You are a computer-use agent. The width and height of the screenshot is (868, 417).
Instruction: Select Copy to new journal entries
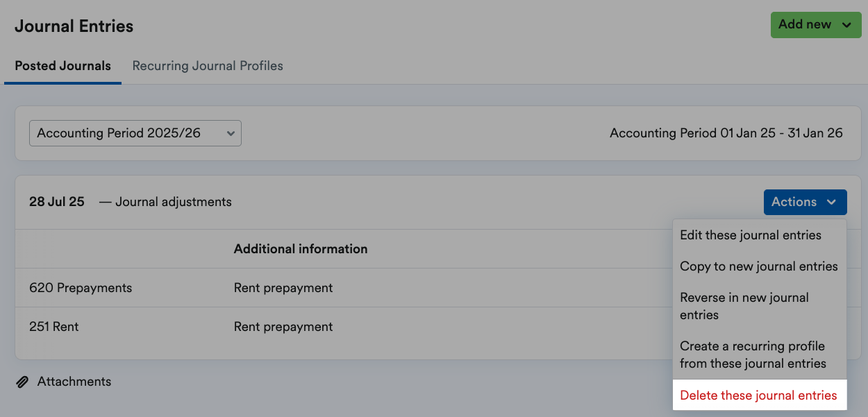759,266
